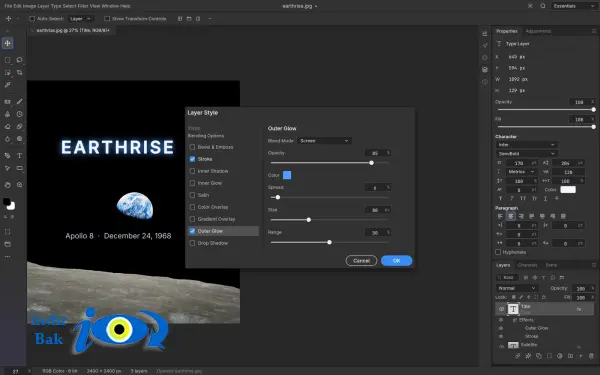Screen dimensions: 600x375
Task: Click the Outer Glow color swatch
Action: coord(287,175)
